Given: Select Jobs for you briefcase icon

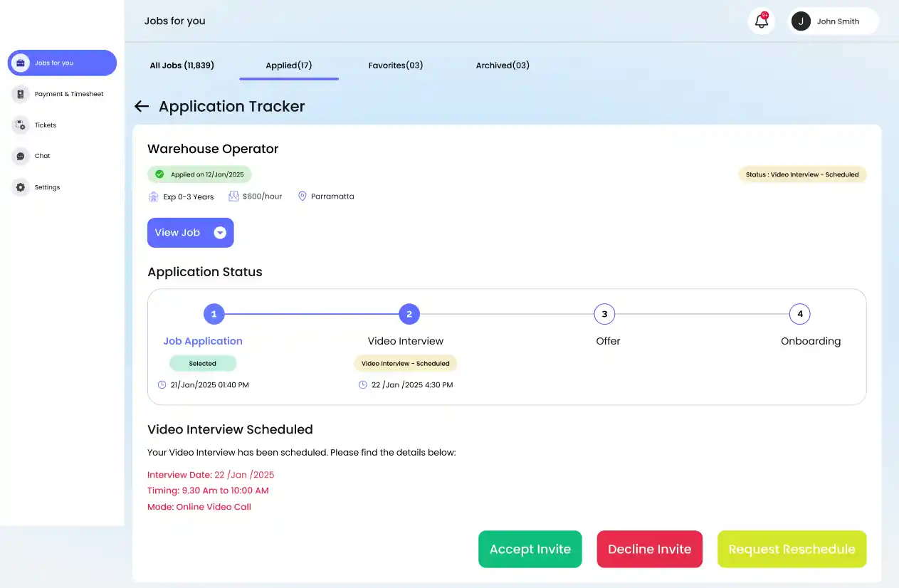Looking at the screenshot, I should tap(21, 63).
